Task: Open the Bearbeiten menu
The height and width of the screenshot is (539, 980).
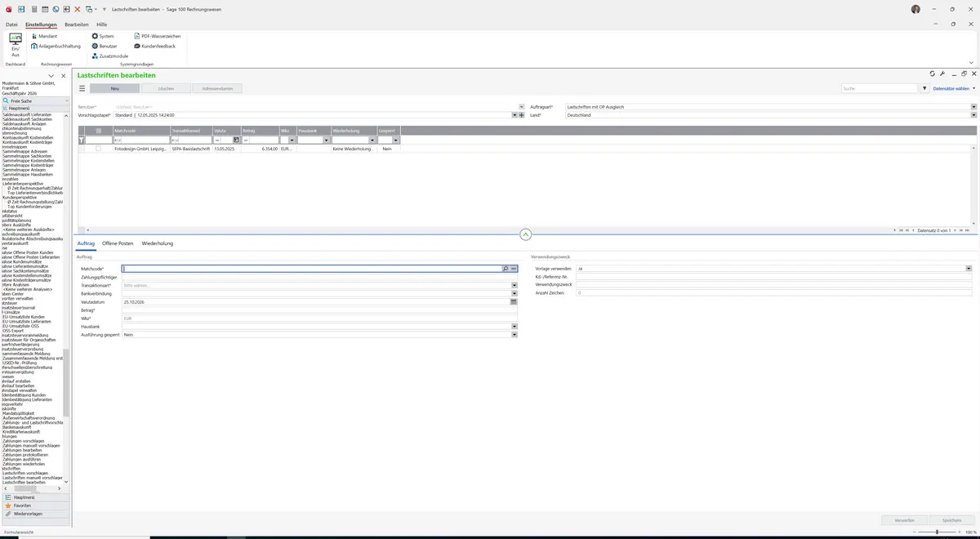Action: tap(77, 24)
